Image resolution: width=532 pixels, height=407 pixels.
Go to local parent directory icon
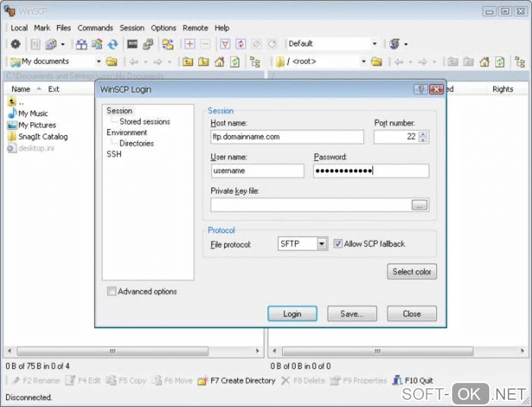[188, 61]
